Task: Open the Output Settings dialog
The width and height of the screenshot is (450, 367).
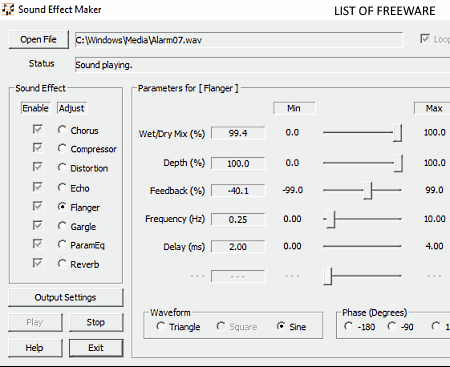Action: coord(66,297)
